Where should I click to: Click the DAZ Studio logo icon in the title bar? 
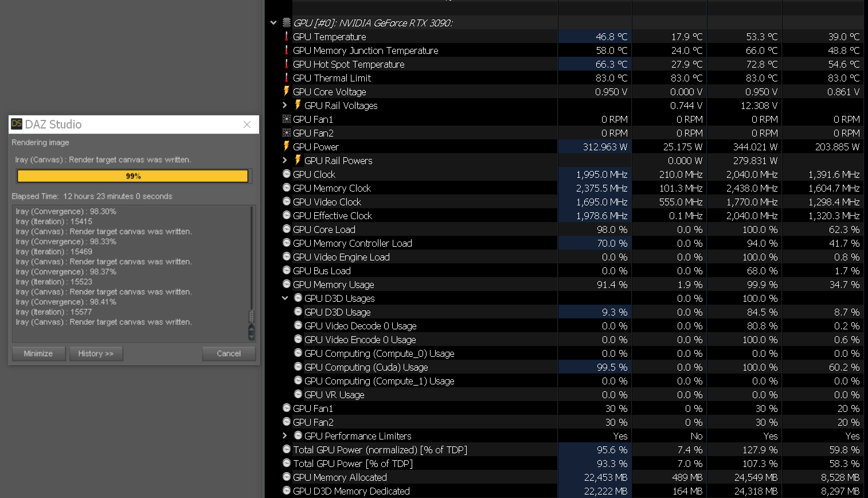click(17, 124)
